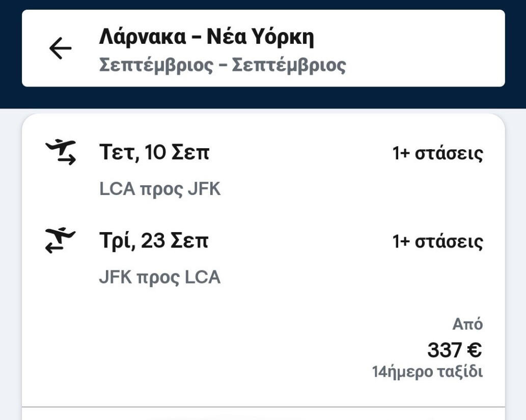
Task: Tap the back arrow icon
Action: coord(60,49)
